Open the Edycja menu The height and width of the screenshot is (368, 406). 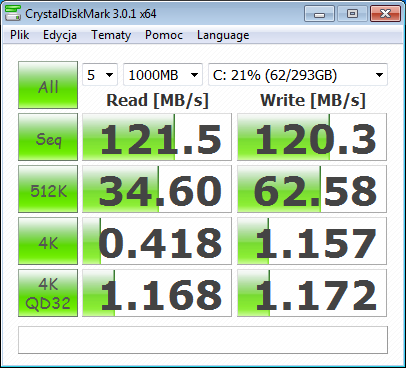(x=60, y=35)
